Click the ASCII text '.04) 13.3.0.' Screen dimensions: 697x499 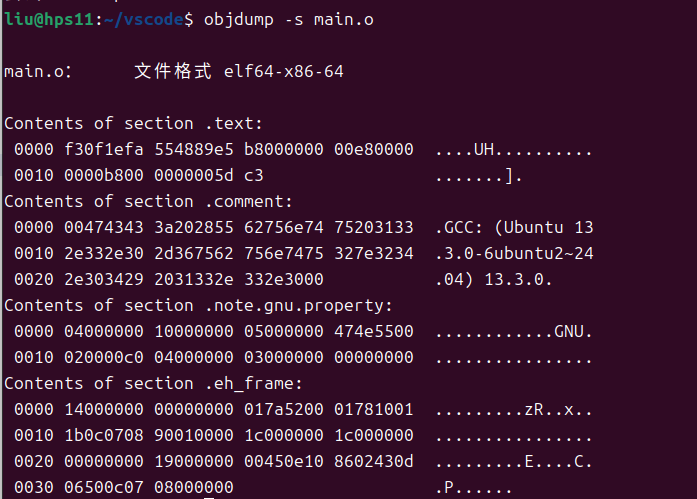point(494,279)
